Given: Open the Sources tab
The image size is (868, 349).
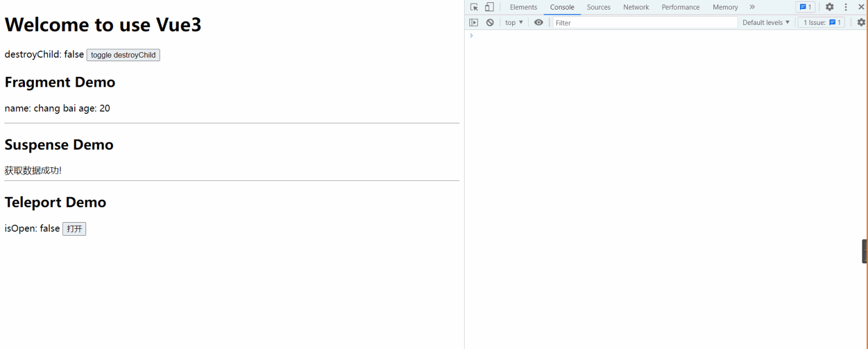Looking at the screenshot, I should tap(598, 7).
